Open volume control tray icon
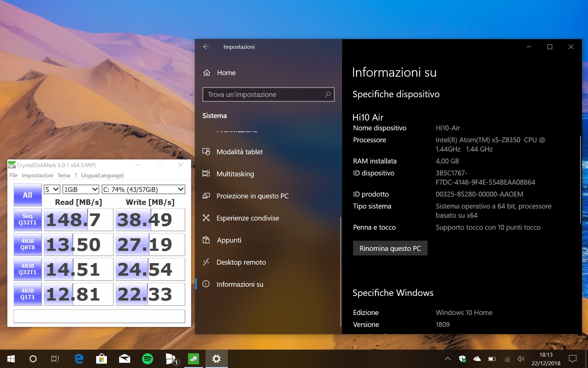The image size is (588, 368). [x=521, y=359]
